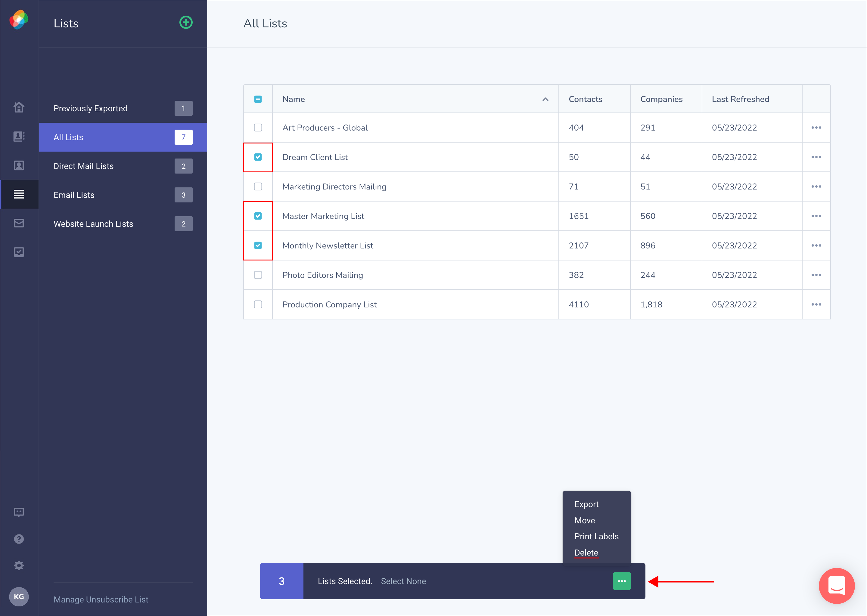Open the tasks checkmark icon in sidebar

[19, 252]
